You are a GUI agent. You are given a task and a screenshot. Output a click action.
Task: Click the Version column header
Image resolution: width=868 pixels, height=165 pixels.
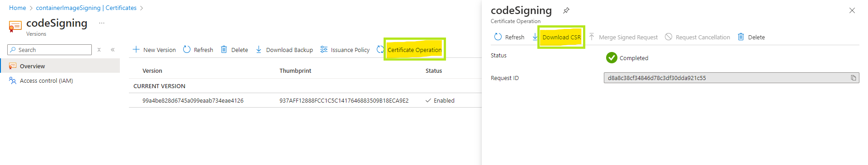coord(152,71)
